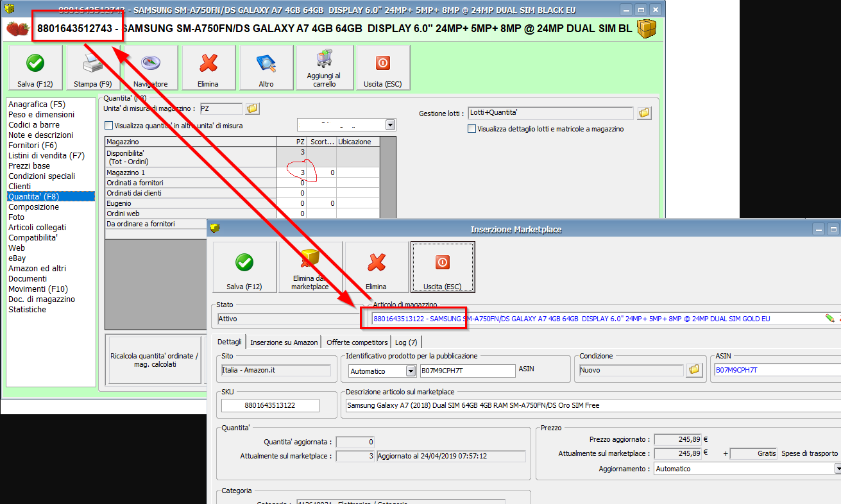Click Elimina in the article window

pyautogui.click(x=208, y=68)
